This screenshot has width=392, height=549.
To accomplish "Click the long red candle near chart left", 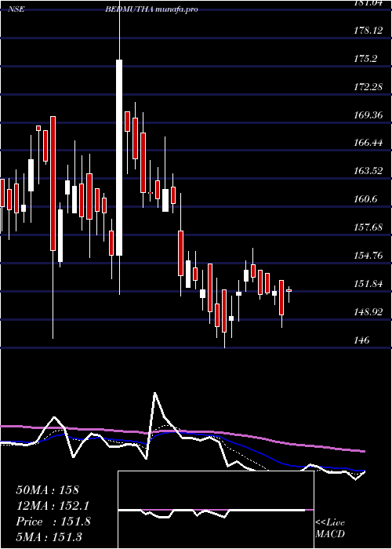I will [x=53, y=184].
